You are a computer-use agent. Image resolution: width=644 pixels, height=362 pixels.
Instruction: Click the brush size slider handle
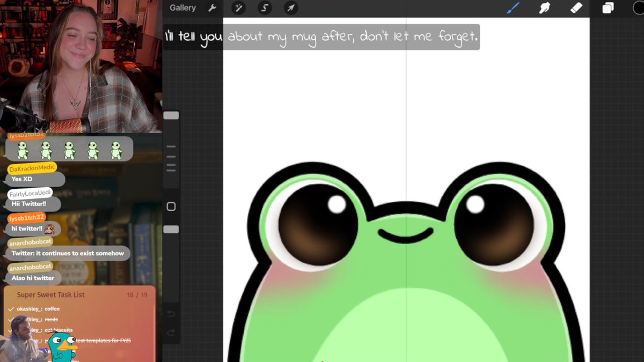click(171, 115)
